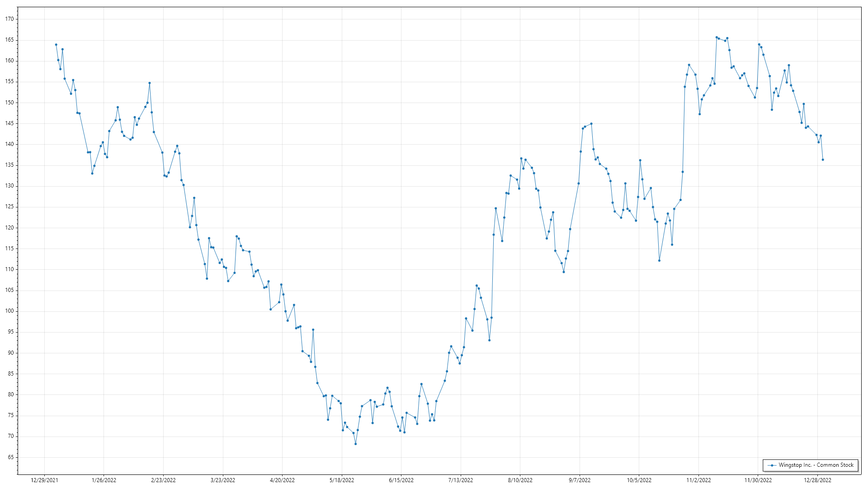868x488 pixels.
Task: Click the 9/7/2022 x-axis label
Action: pyautogui.click(x=580, y=480)
